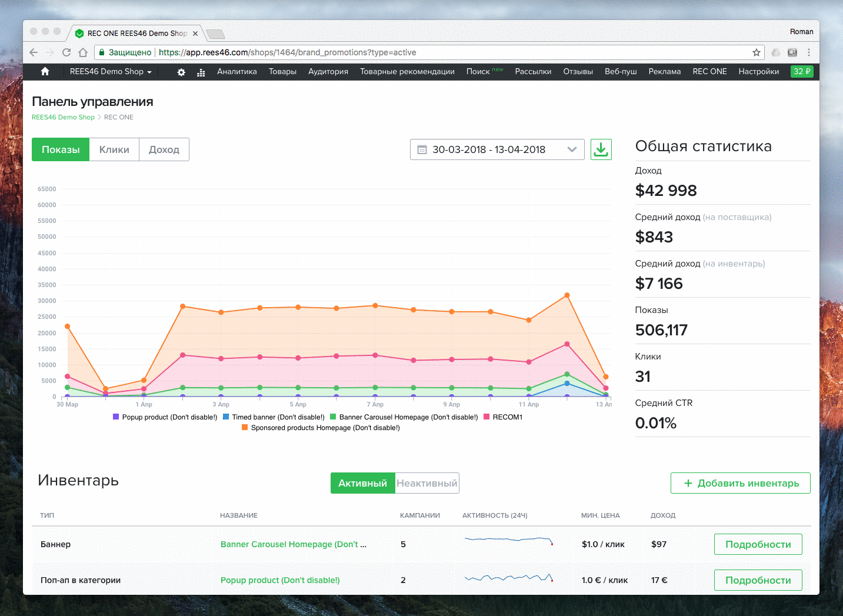843x616 pixels.
Task: Click Добавить инвентарь button
Action: point(740,483)
